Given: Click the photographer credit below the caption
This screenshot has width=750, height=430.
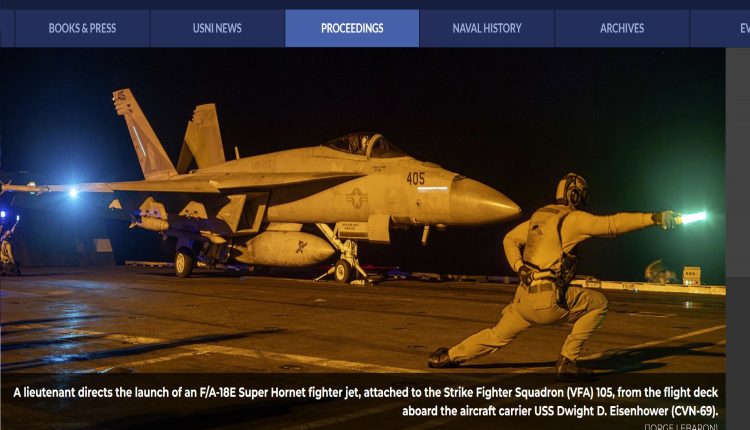Looking at the screenshot, I should click(x=681, y=427).
